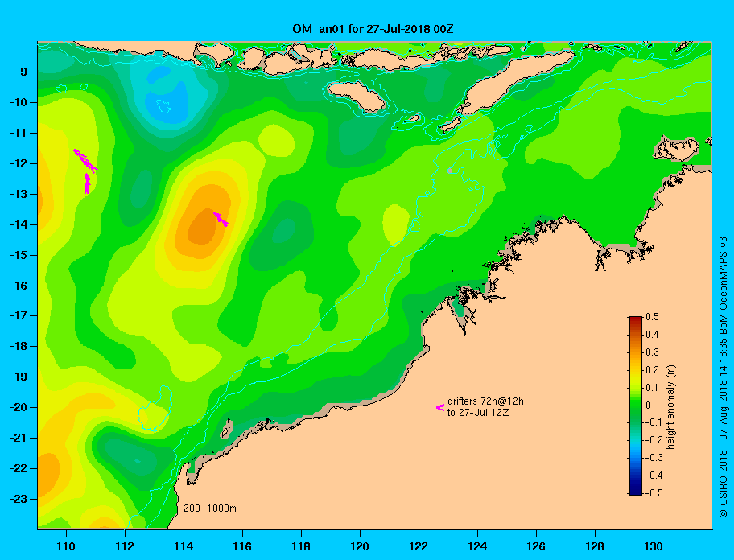Screen dimensions: 734x560
Task: Click the latitude axis label "-13"
Action: tap(19, 194)
